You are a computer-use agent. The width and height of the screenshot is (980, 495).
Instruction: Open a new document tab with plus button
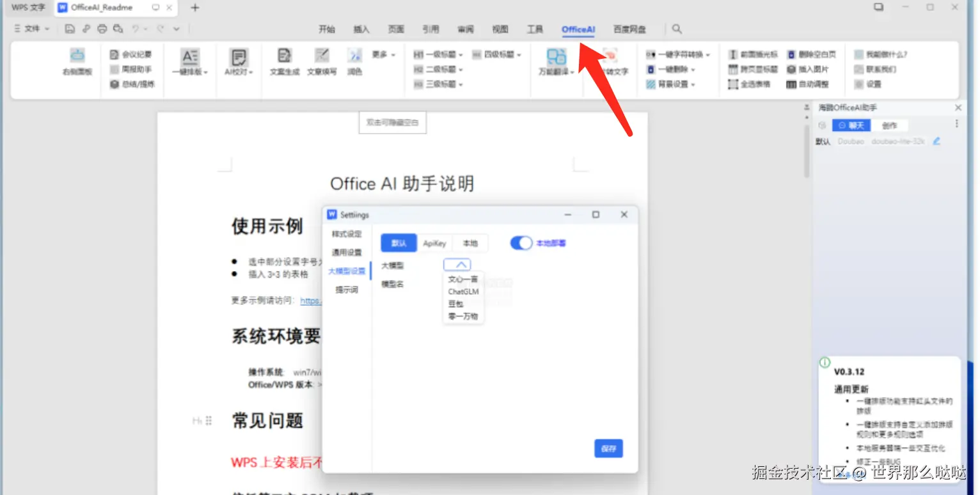[x=195, y=8]
